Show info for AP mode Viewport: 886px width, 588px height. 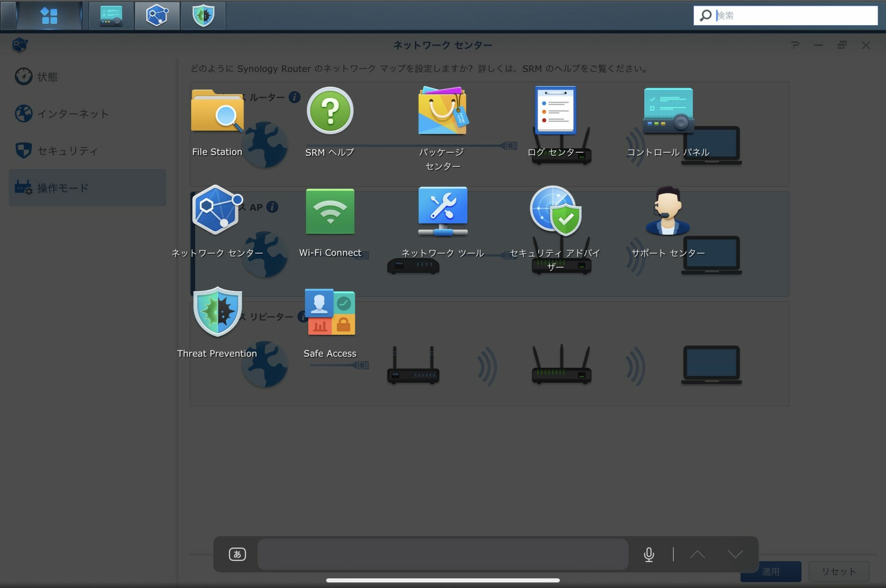click(x=272, y=207)
